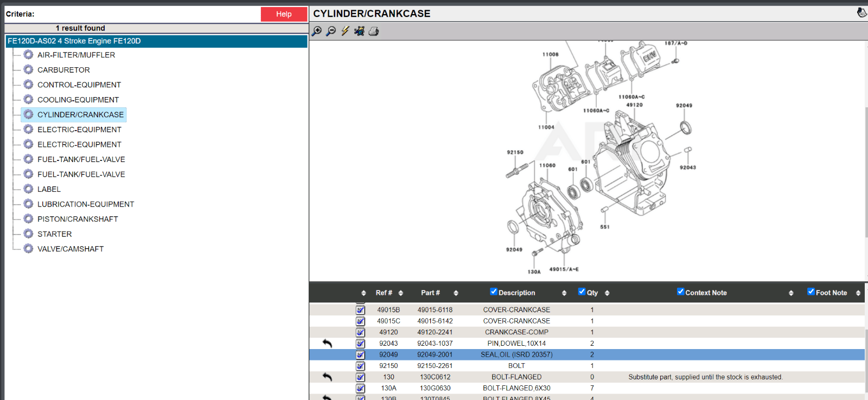The image size is (868, 400).
Task: Click substitute arrow for part 92043
Action: 327,343
